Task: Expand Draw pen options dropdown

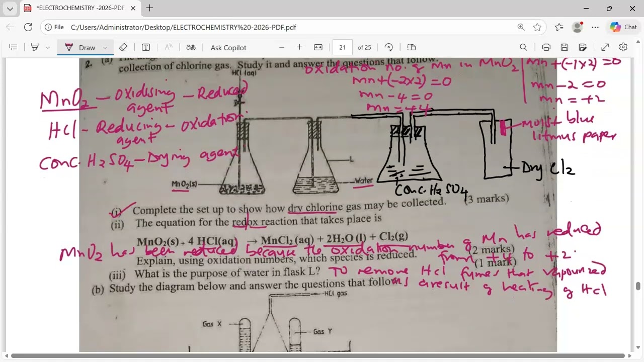Action: coord(105,47)
